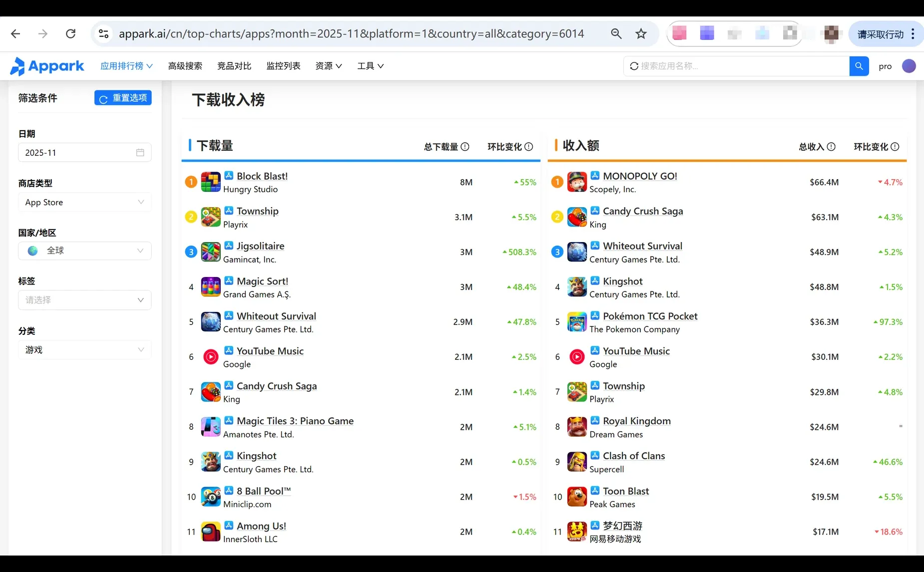Click the date field showing 2025-11
The width and height of the screenshot is (924, 572).
[85, 152]
